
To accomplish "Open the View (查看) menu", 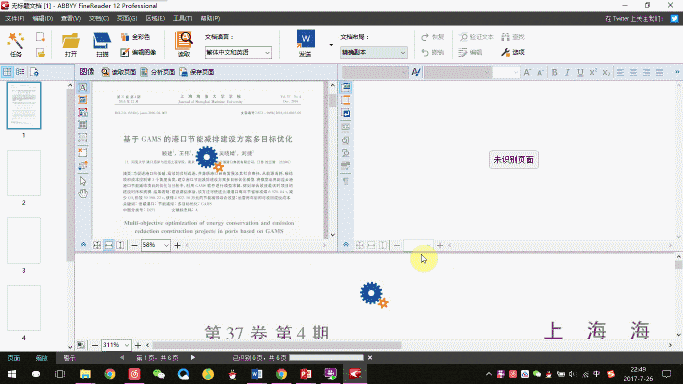I will [x=71, y=18].
